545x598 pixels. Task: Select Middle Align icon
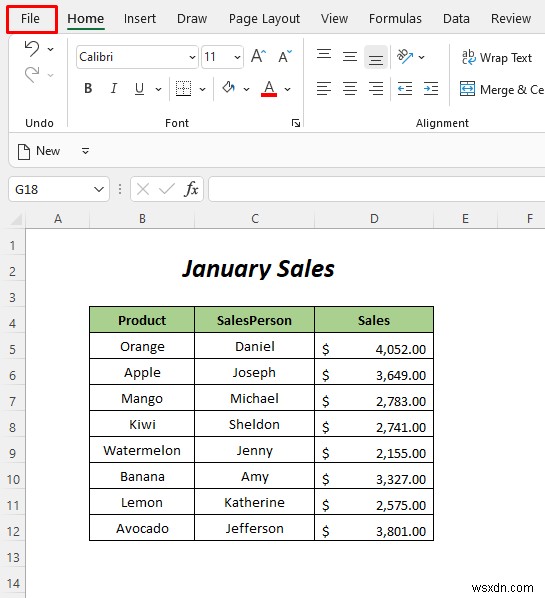350,56
